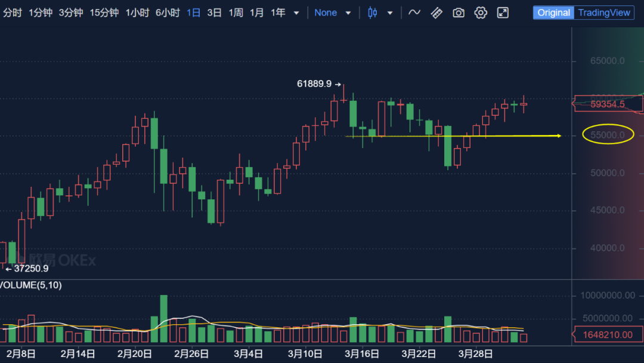This screenshot has width=644, height=363.
Task: Click the 3月22日 date label
Action: pos(419,354)
